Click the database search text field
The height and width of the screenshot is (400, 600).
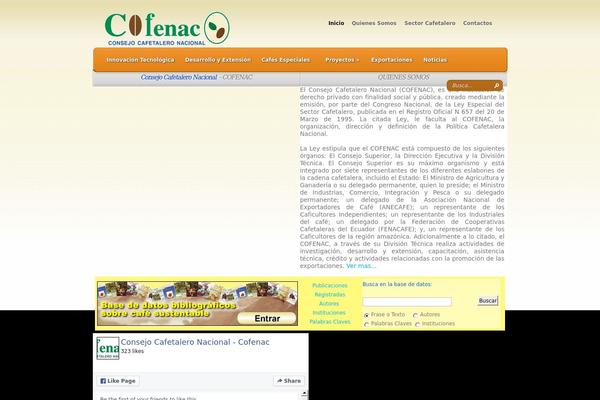click(407, 302)
